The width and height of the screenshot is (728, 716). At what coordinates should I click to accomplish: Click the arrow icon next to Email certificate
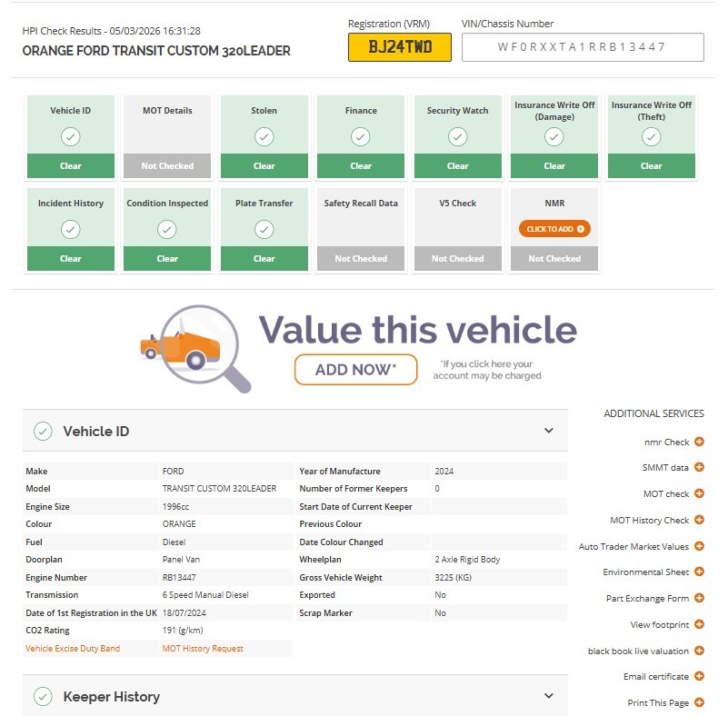point(699,677)
